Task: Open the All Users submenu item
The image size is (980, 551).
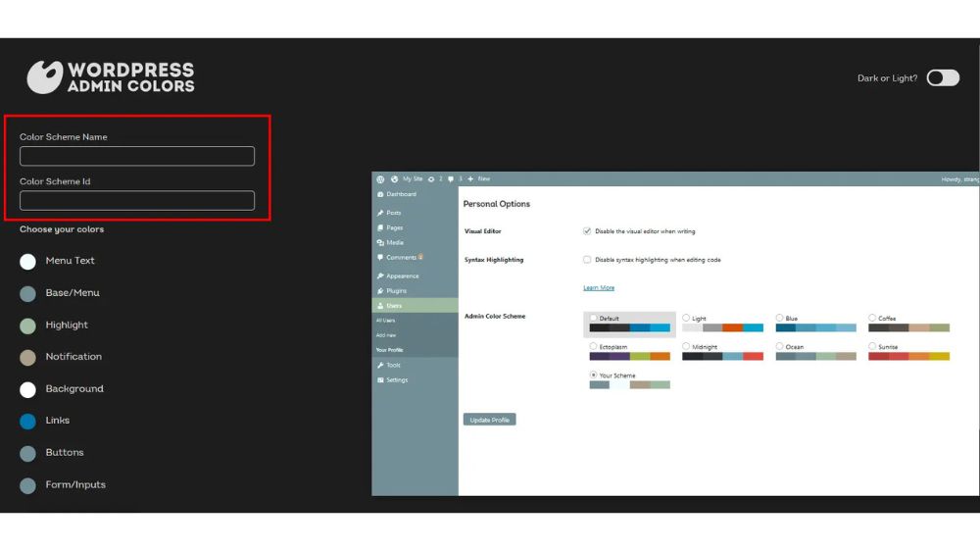Action: coord(385,321)
